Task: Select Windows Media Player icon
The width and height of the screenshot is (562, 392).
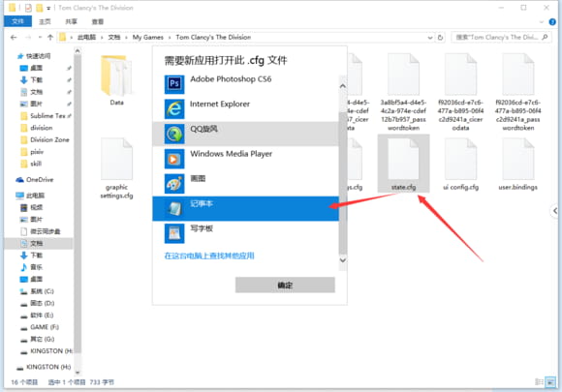Action: click(174, 159)
